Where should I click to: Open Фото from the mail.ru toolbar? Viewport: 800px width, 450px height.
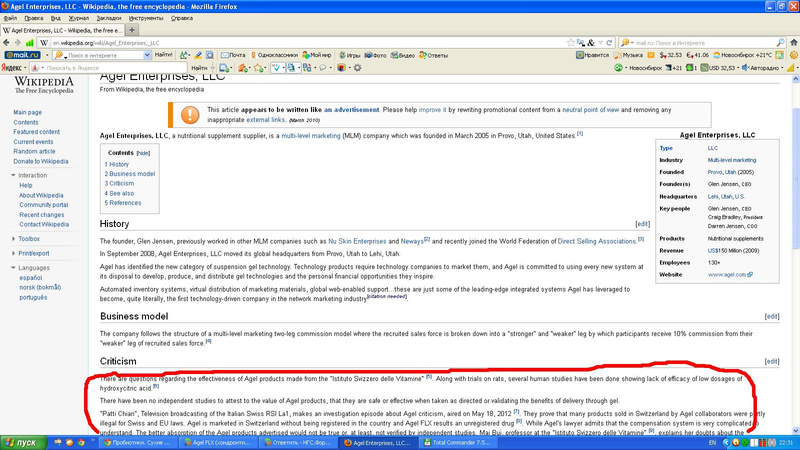click(x=376, y=55)
